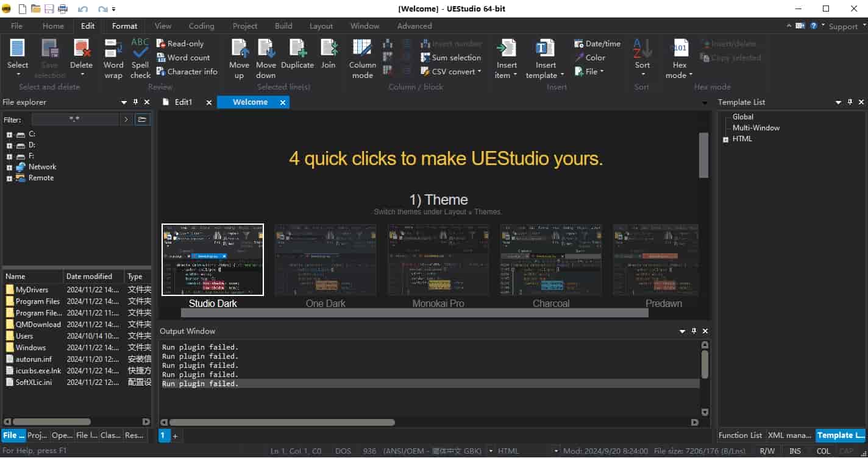Show Character info
868x458 pixels.
pyautogui.click(x=187, y=71)
